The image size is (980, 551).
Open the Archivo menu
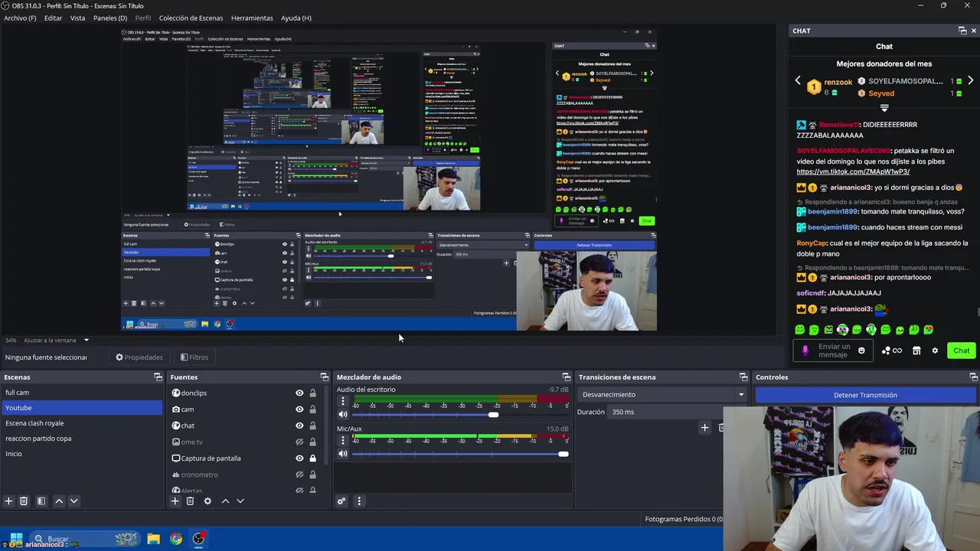coord(20,18)
